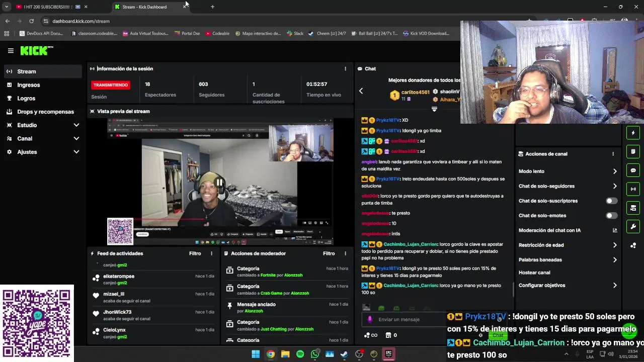Toggle Chat de solo-suscriptores switch
Screen dimensions: 644x362
click(x=611, y=201)
